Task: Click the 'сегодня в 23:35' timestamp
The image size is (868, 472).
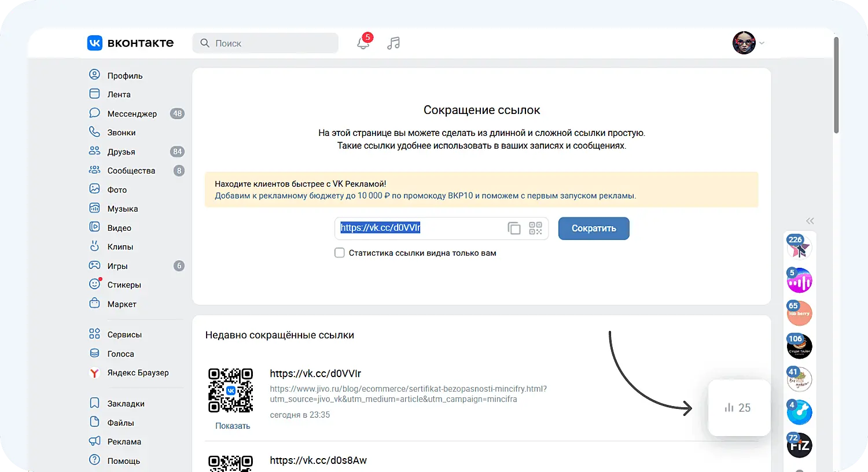Action: click(x=300, y=415)
